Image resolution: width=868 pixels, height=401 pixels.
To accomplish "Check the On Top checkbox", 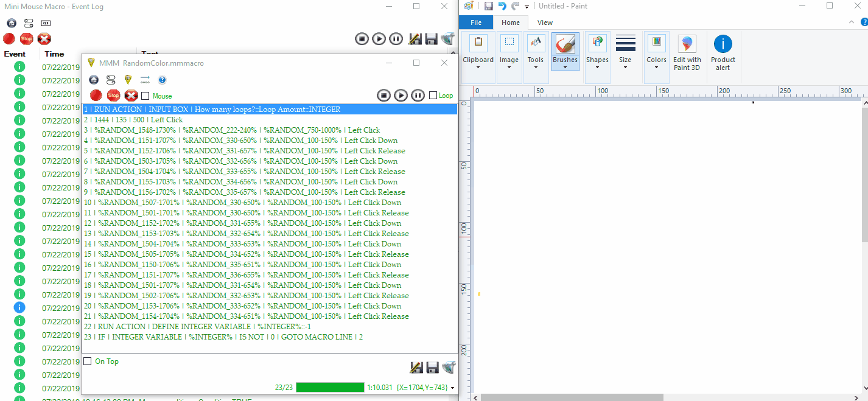I will point(88,361).
